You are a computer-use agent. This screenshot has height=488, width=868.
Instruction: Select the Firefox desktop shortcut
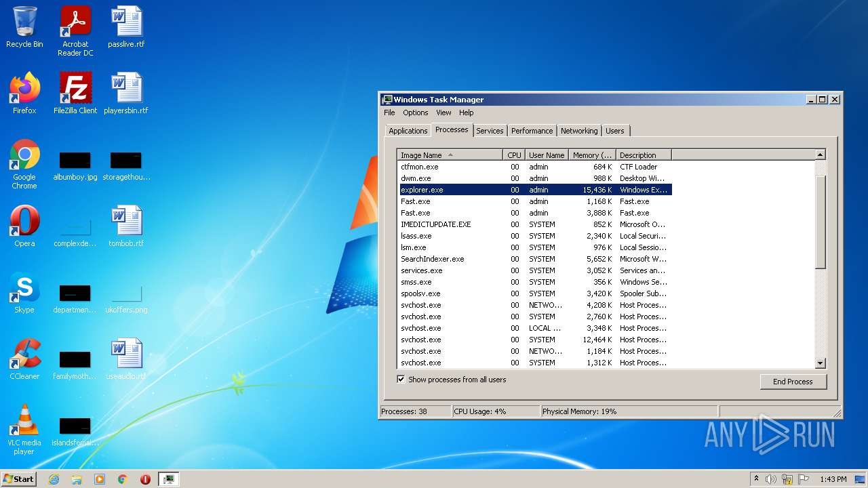24,94
